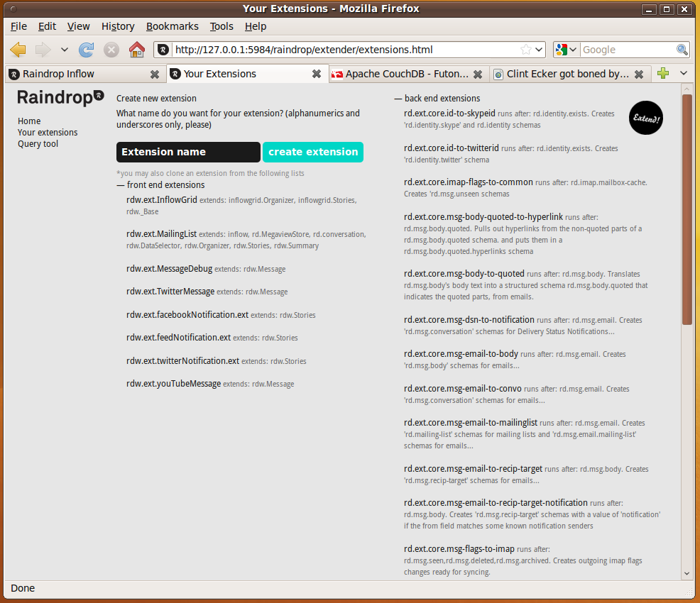Open the Edit menu
Image resolution: width=700 pixels, height=603 pixels.
[47, 26]
